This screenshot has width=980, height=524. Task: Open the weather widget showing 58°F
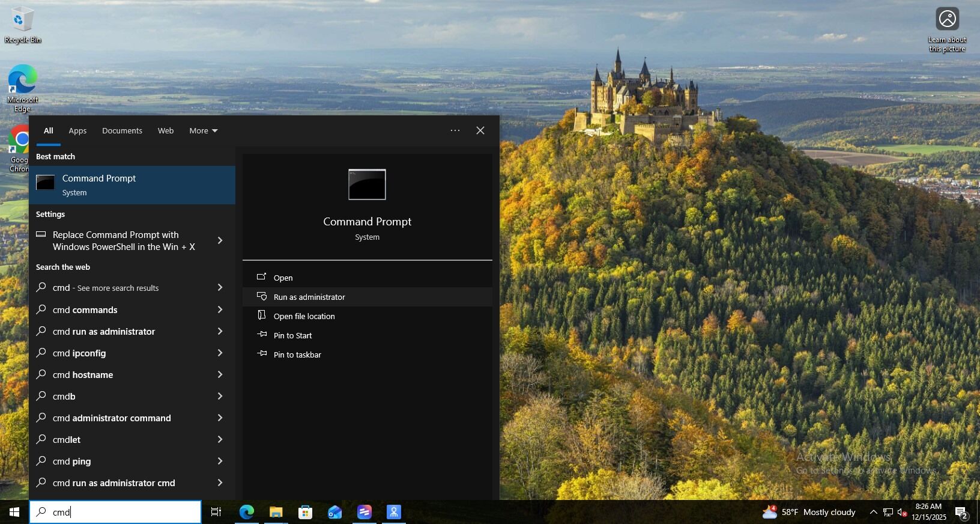tap(808, 512)
